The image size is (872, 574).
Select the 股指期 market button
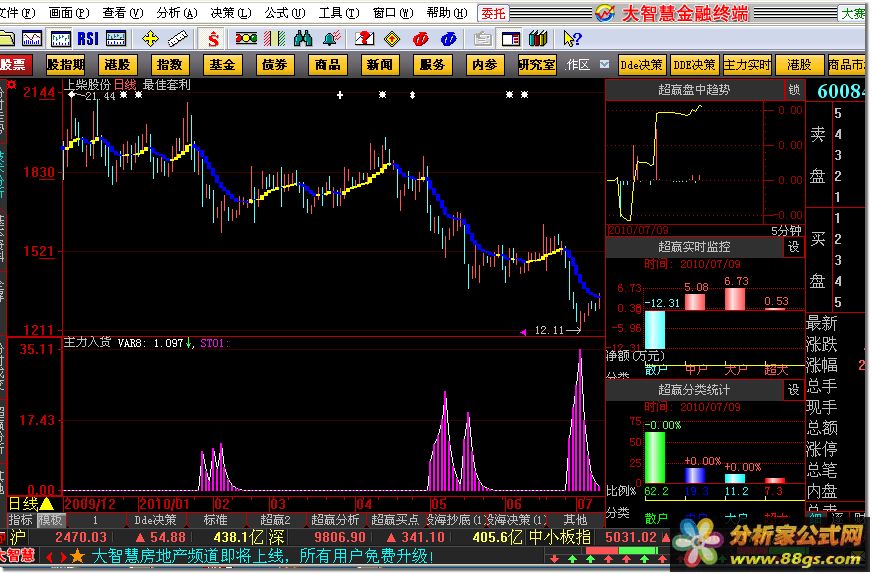pyautogui.click(x=65, y=65)
